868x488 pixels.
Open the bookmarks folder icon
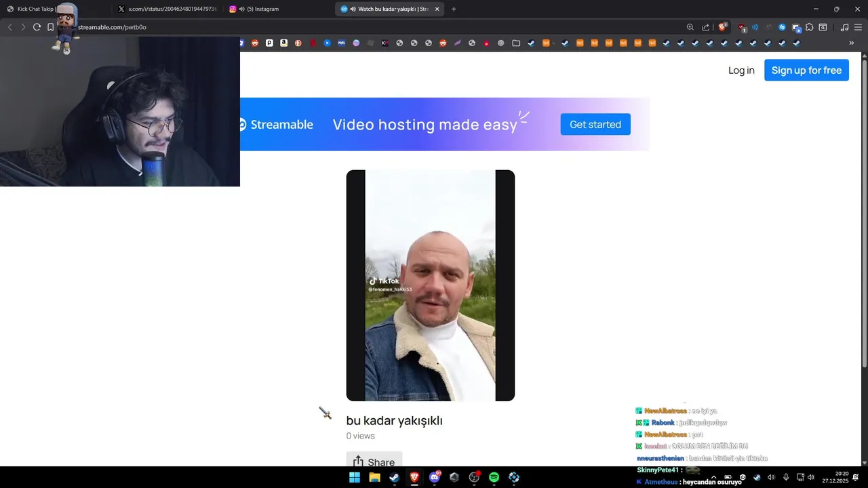click(x=516, y=43)
